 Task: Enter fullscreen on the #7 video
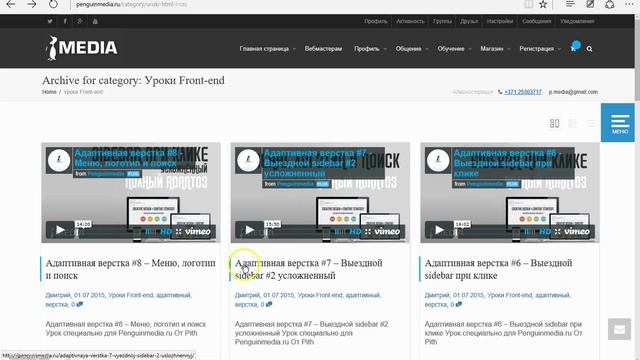pyautogui.click(x=368, y=231)
